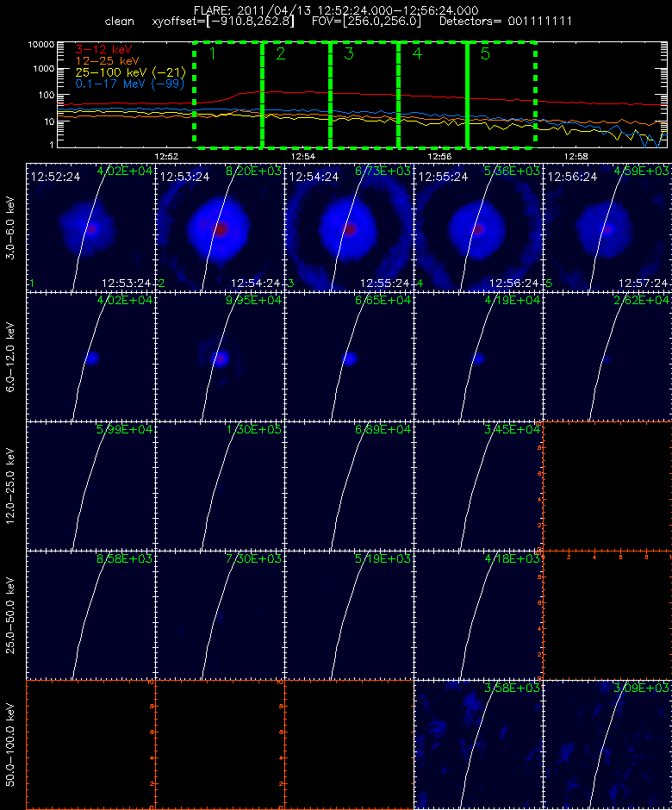Click the 12.0-25.0 keV row label

(x=11, y=486)
